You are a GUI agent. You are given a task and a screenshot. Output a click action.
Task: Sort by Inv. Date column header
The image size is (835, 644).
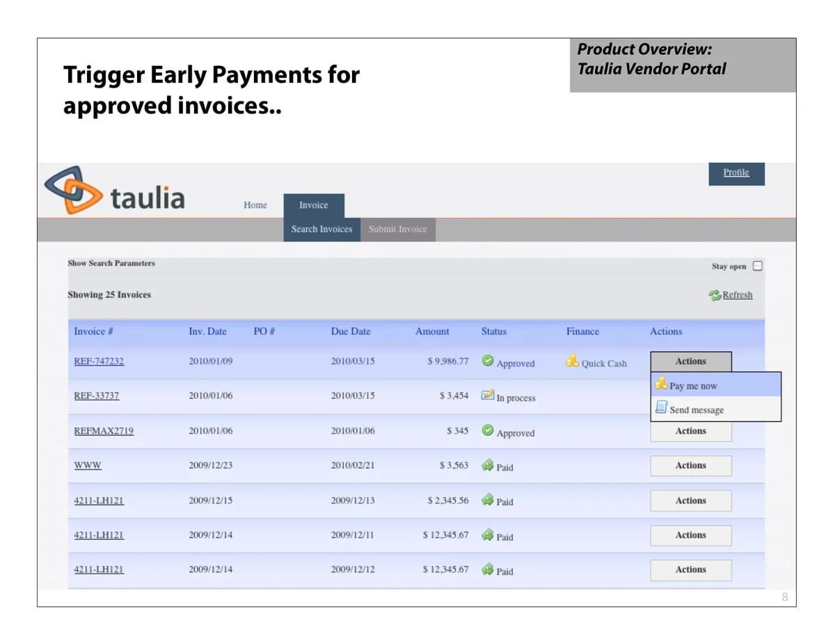click(x=207, y=332)
